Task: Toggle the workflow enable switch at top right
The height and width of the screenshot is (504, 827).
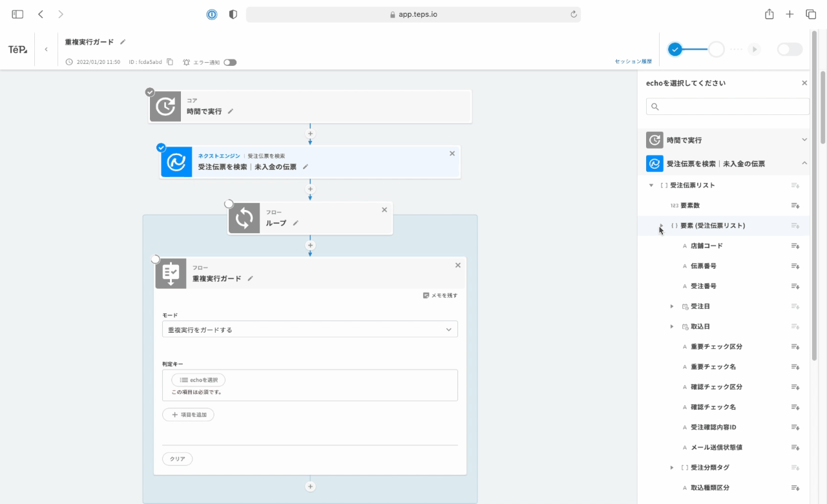Action: pos(790,50)
